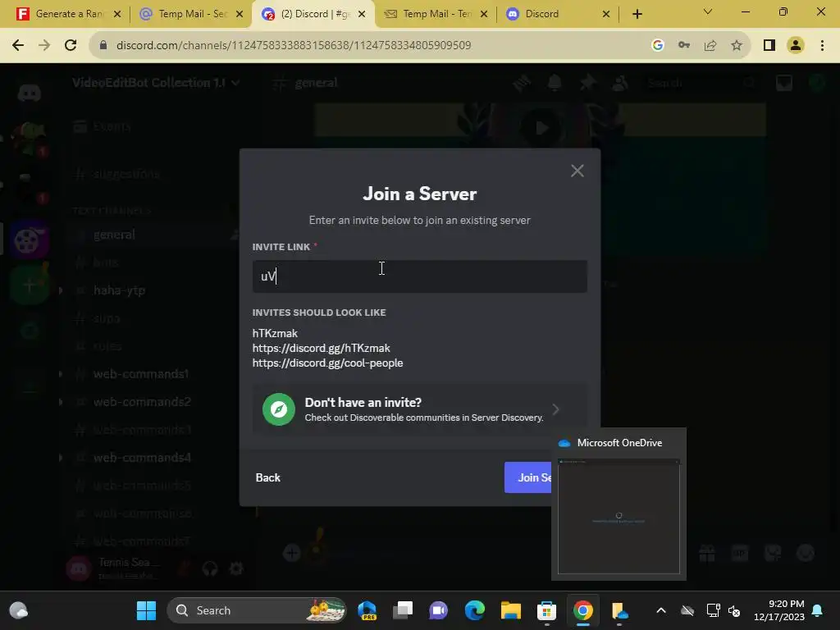Click the Join Server button
Screen dimensions: 840x630
pos(528,477)
